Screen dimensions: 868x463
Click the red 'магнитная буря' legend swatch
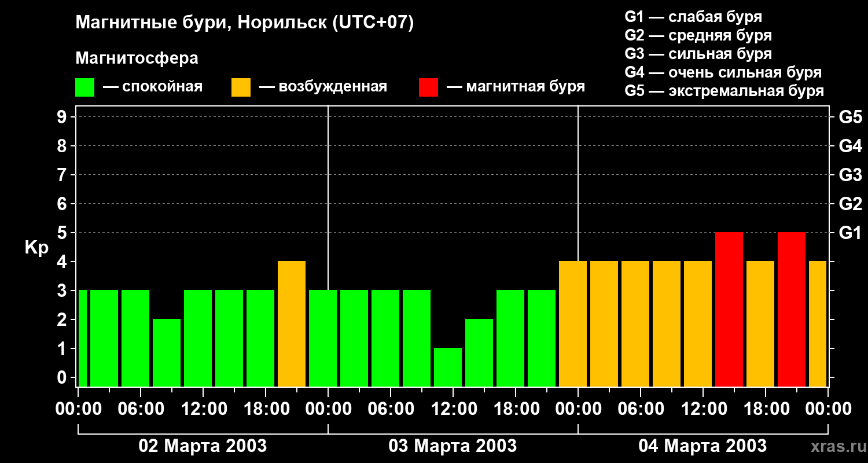[x=429, y=87]
